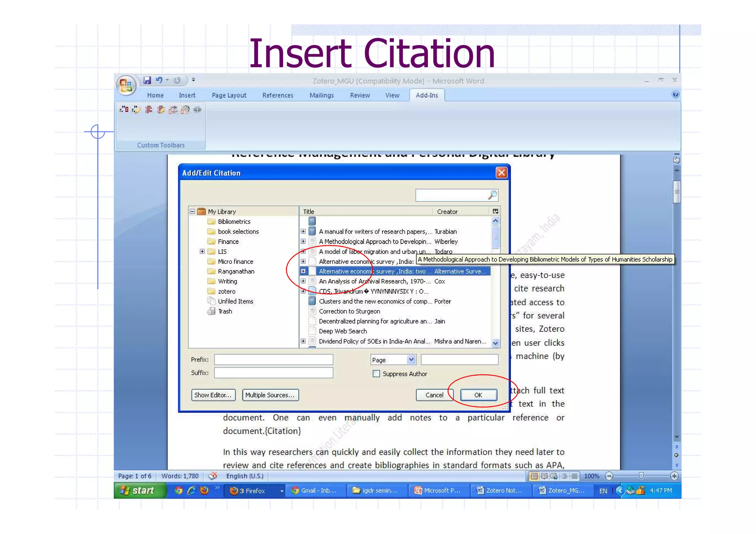This screenshot has height=534, width=756.
Task: Open the Insert ribbon tab
Action: coord(187,95)
